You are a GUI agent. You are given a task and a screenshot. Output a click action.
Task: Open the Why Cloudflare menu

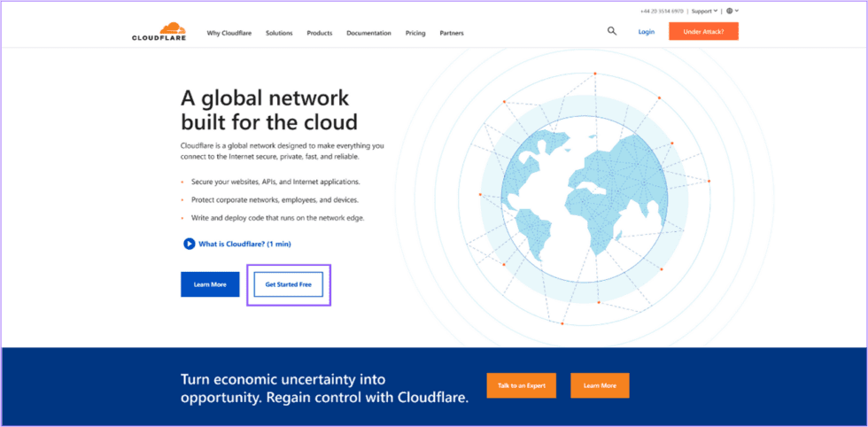click(x=229, y=33)
